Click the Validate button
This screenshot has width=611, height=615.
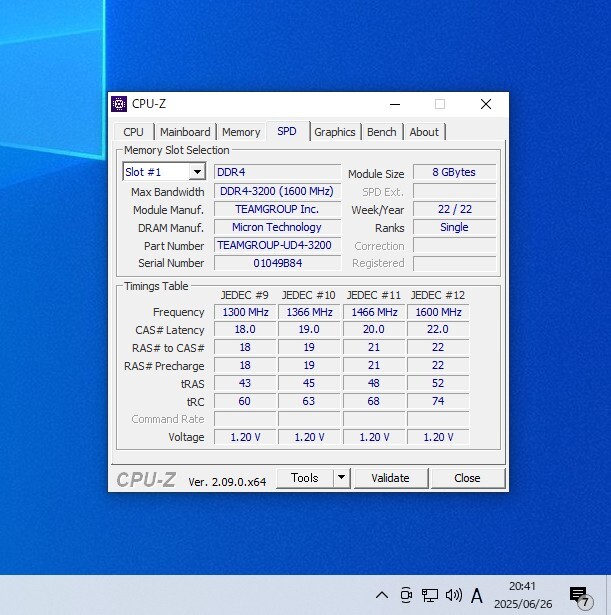click(x=390, y=478)
